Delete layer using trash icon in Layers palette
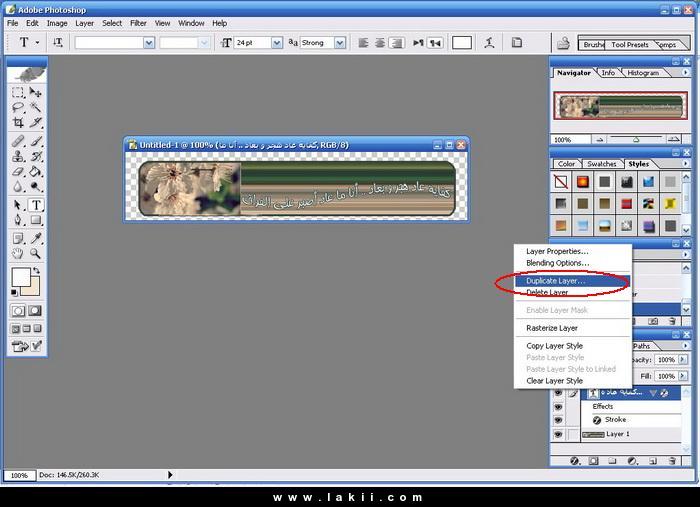The width and height of the screenshot is (700, 507). coord(672,461)
